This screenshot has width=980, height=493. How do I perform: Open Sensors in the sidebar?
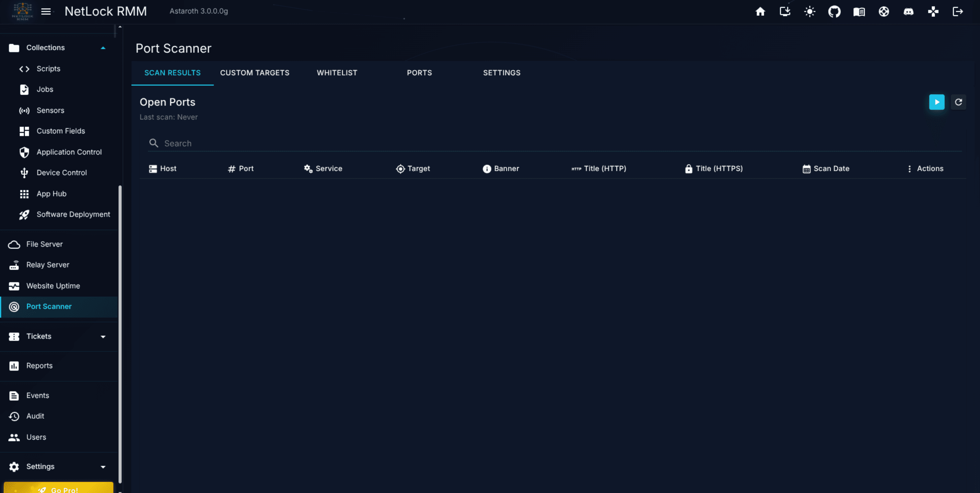click(x=59, y=110)
